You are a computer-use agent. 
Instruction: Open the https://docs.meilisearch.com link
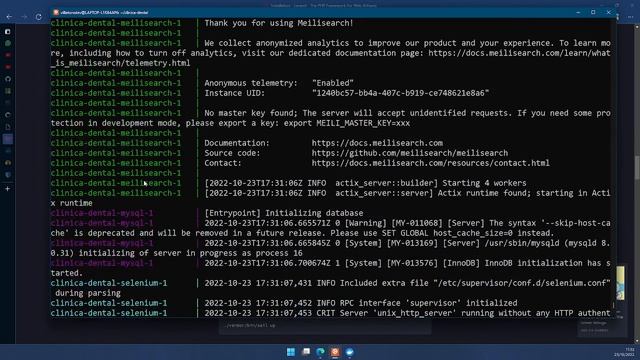click(x=377, y=143)
